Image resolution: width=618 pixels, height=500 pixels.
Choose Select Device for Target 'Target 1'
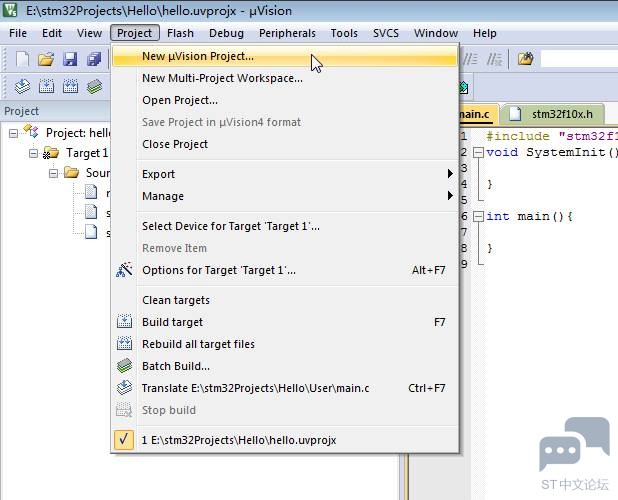(285, 226)
